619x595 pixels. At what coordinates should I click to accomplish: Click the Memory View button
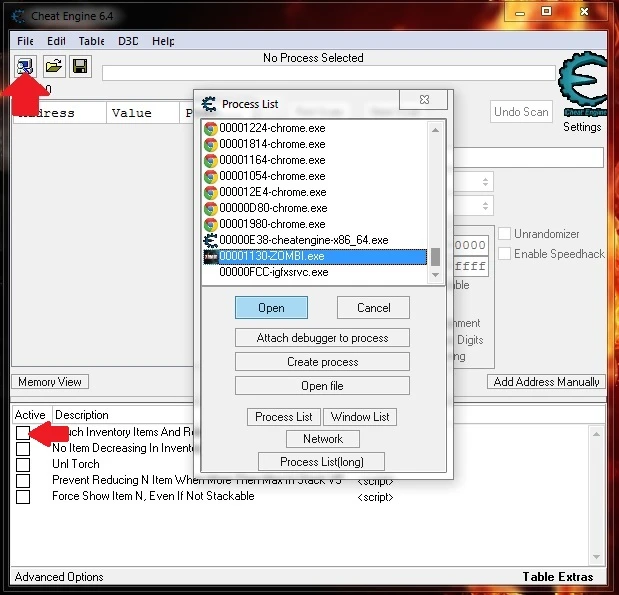(x=50, y=382)
